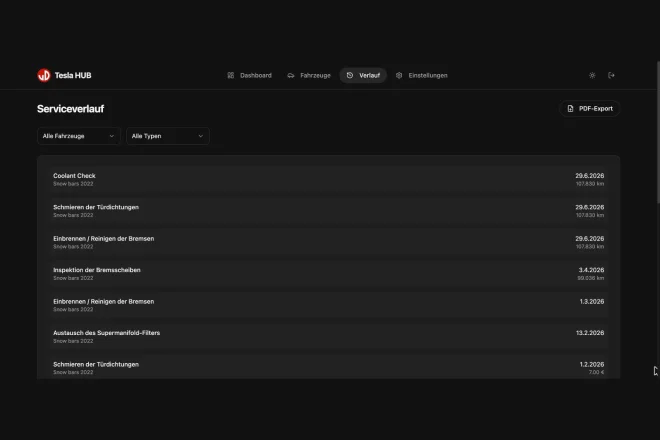The image size is (660, 440).
Task: Select Schmieren der Türdichtungen dated 29.6.2026
Action: [x=328, y=211]
